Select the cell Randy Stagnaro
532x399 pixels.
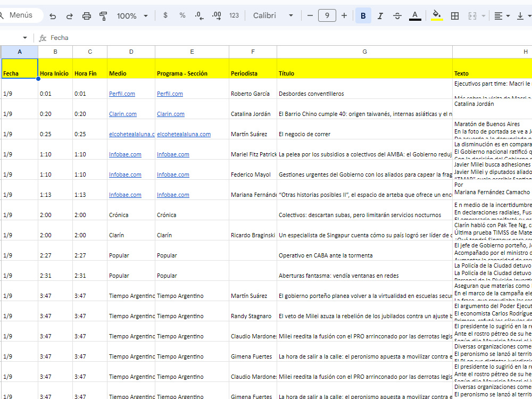pyautogui.click(x=253, y=311)
